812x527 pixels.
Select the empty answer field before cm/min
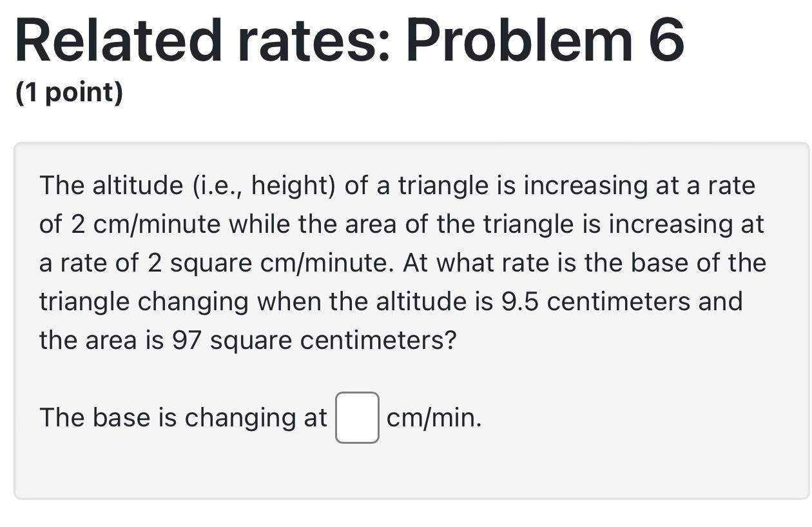(x=356, y=417)
